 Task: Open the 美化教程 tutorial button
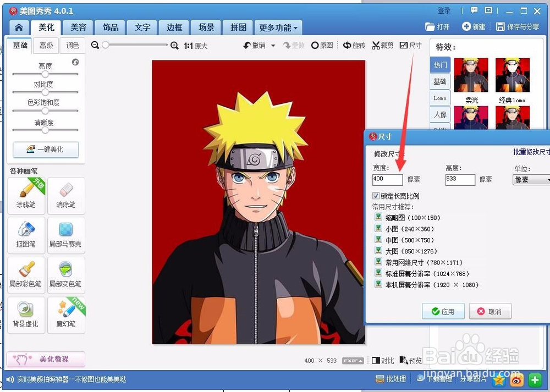click(x=46, y=359)
